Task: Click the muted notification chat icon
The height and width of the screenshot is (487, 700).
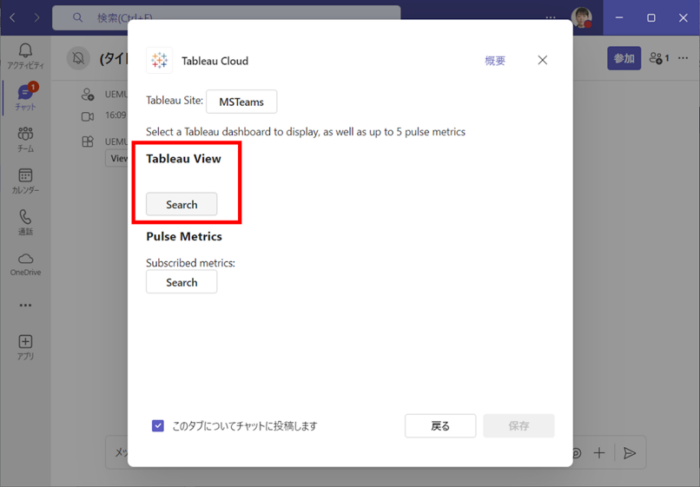Action: (78, 58)
